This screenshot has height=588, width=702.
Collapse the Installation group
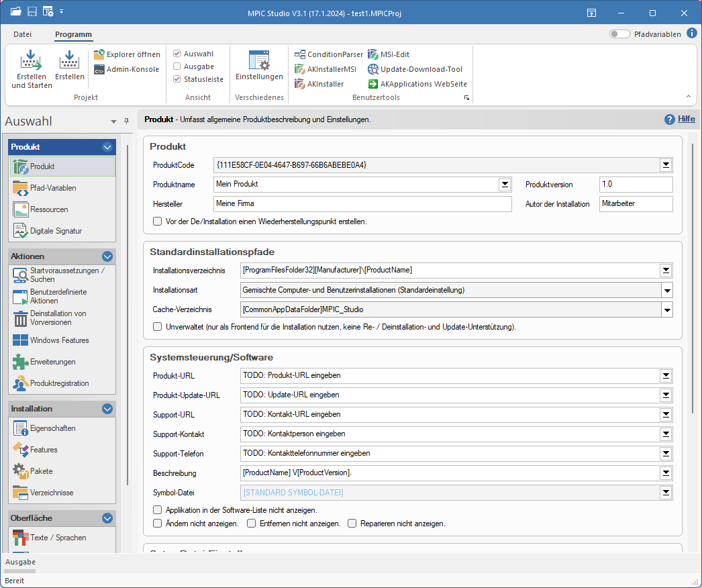(x=107, y=408)
